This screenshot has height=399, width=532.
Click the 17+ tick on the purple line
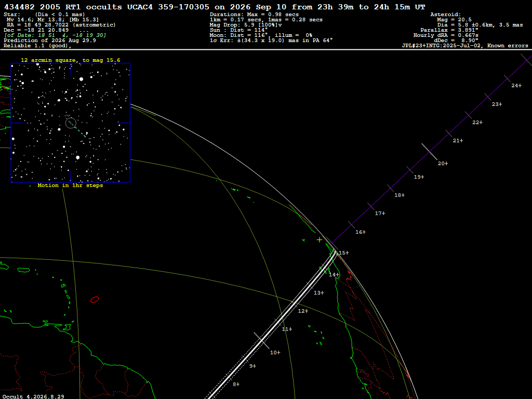(380, 214)
